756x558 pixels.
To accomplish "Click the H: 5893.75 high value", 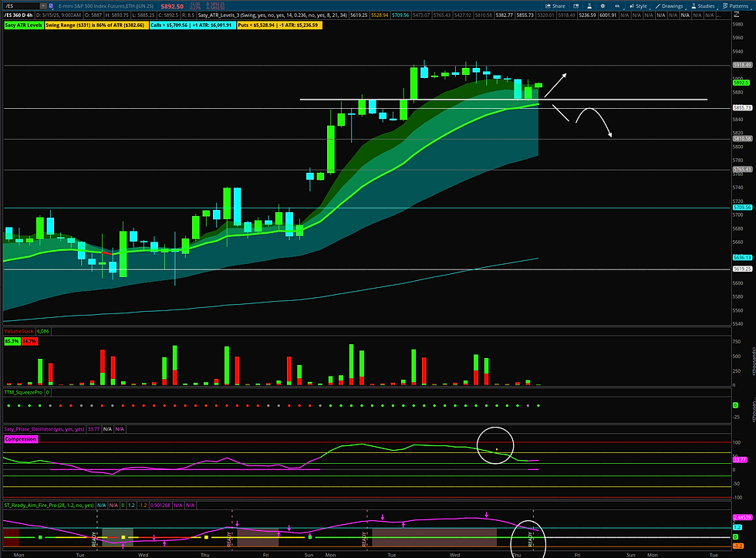I will [x=116, y=15].
